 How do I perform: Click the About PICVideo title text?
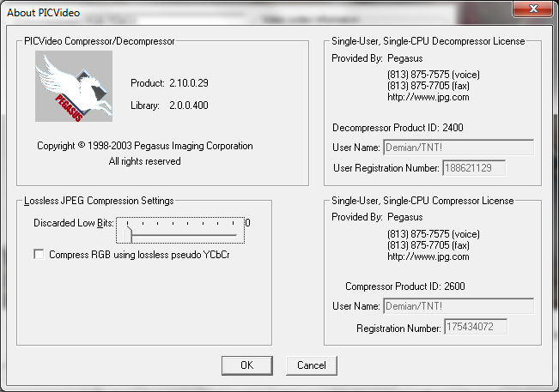pos(44,13)
